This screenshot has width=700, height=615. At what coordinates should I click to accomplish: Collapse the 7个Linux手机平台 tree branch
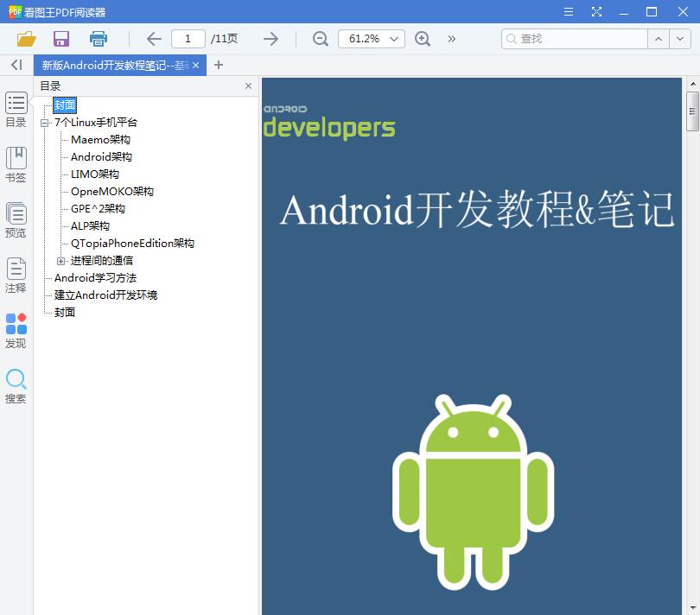44,122
